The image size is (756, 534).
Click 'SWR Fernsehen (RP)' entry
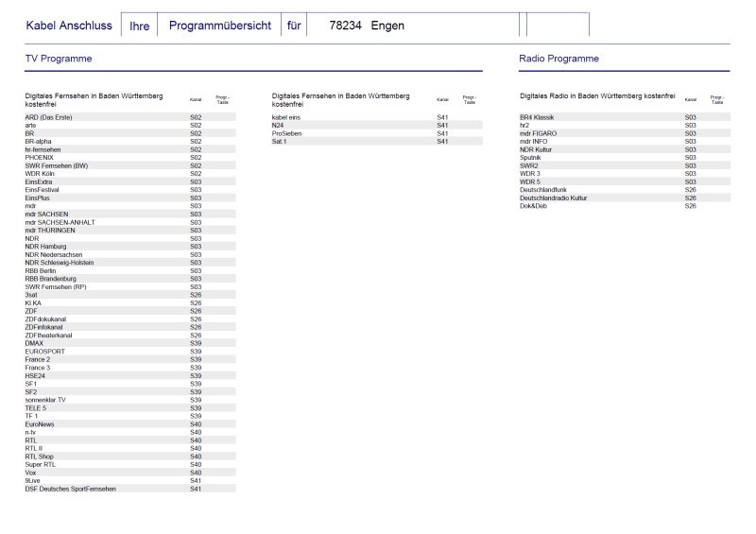[130, 287]
